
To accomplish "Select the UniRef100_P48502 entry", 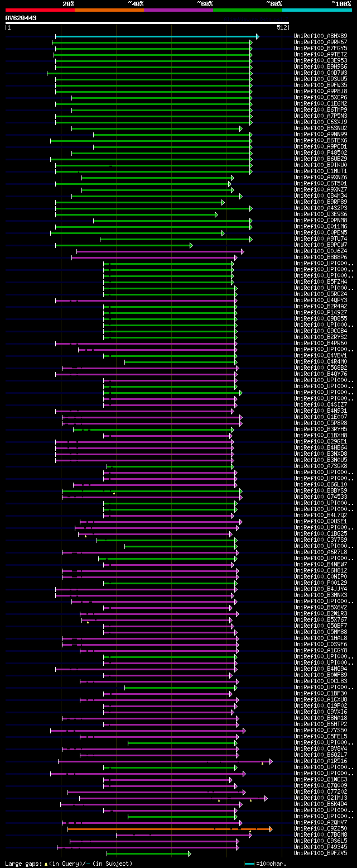I will tap(320, 153).
